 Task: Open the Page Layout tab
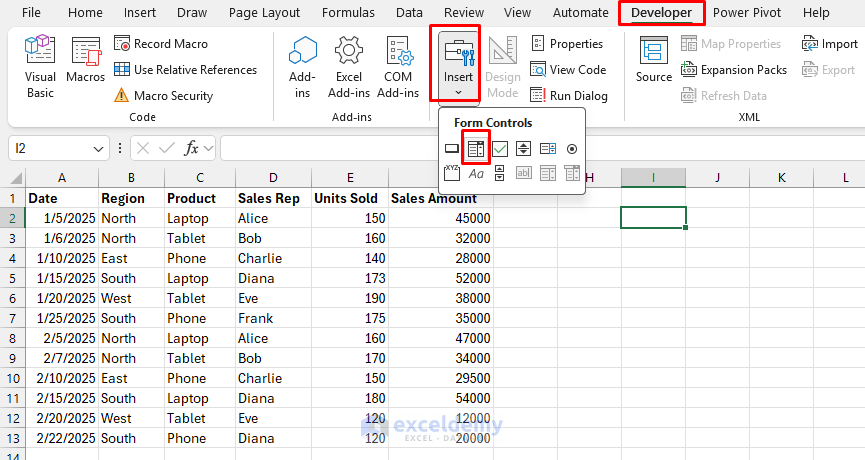click(x=264, y=12)
